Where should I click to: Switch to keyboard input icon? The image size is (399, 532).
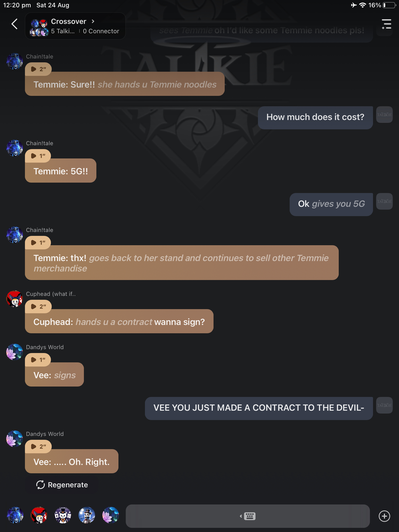pos(248,516)
